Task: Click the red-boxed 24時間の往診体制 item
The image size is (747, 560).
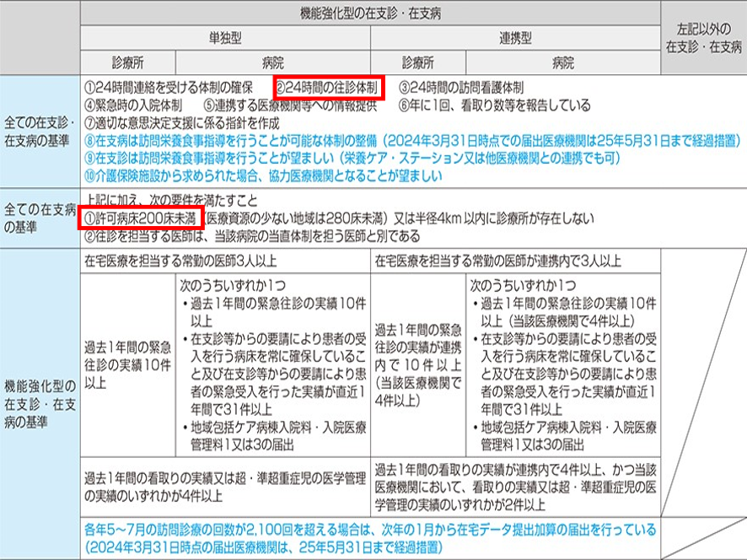Action: pos(330,87)
